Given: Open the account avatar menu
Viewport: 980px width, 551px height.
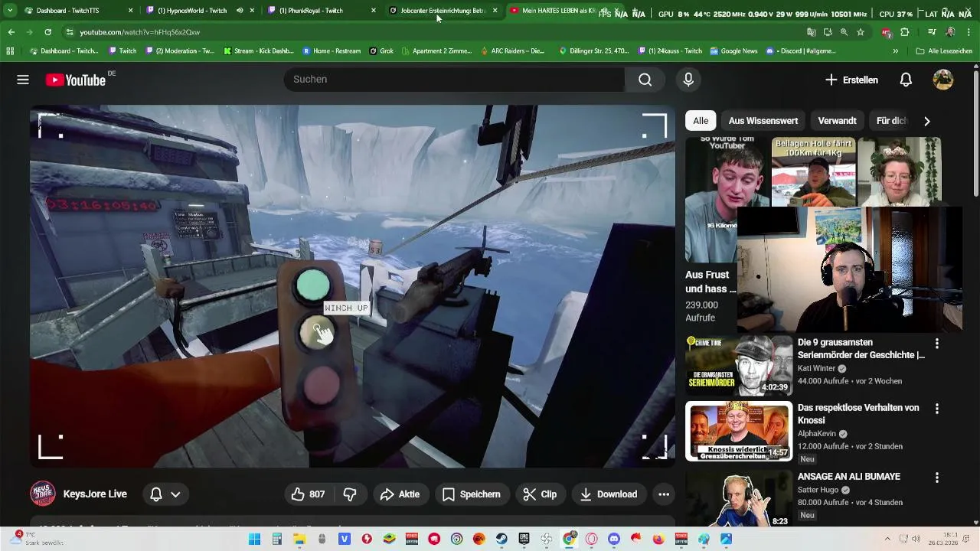Looking at the screenshot, I should (x=942, y=80).
